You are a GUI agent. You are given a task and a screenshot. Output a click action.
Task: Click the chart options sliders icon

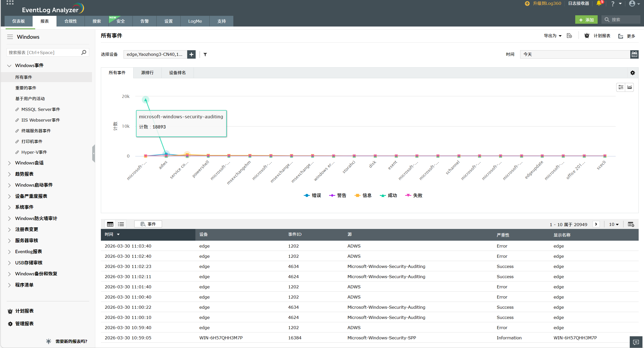point(621,87)
